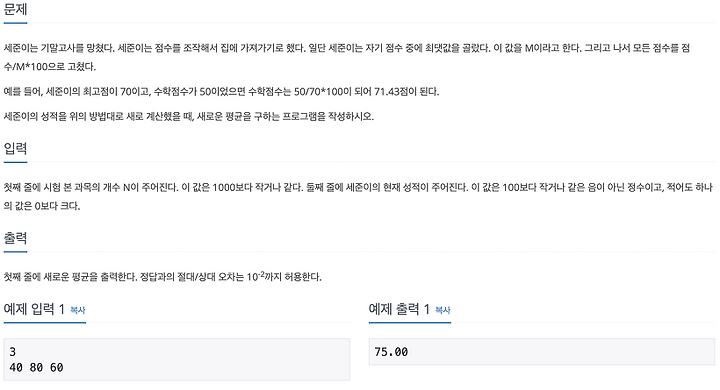The width and height of the screenshot is (720, 390).
Task: Click inside the sample input code box
Action: (x=177, y=360)
